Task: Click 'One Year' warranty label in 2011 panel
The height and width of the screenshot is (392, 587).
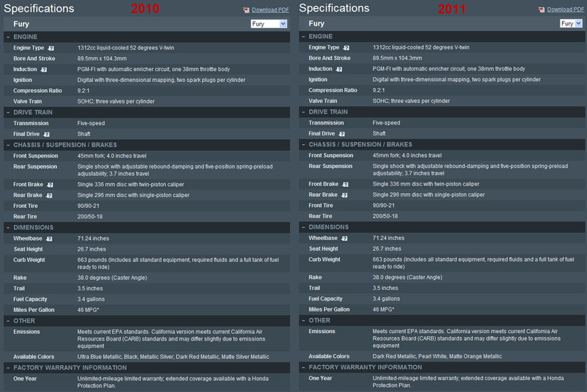Action: (x=320, y=378)
